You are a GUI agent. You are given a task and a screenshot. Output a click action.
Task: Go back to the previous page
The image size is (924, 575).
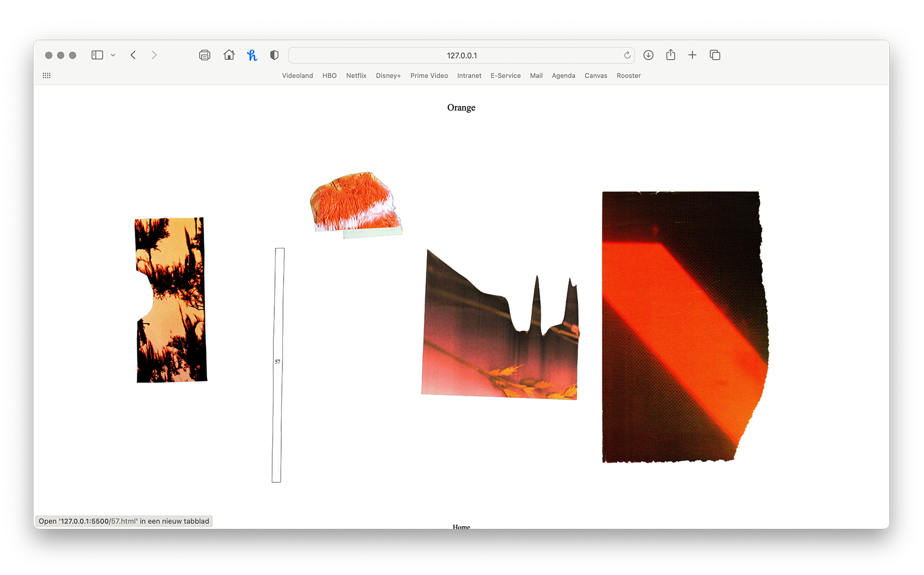pyautogui.click(x=133, y=55)
